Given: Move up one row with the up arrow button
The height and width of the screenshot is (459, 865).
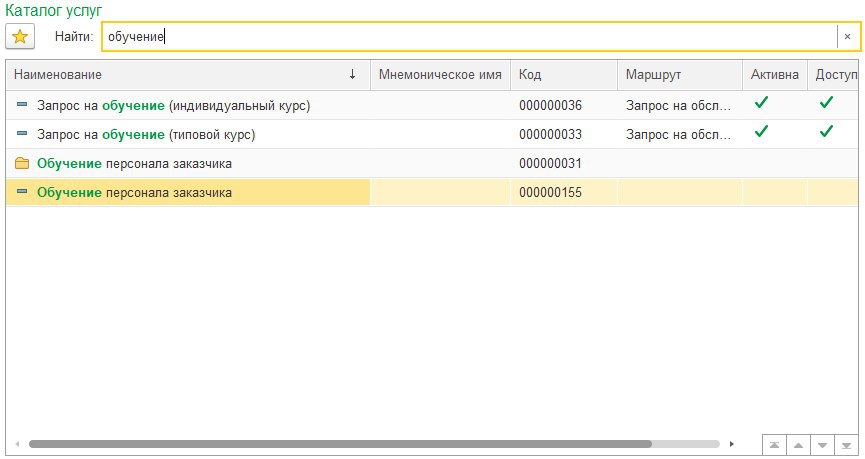Looking at the screenshot, I should pyautogui.click(x=798, y=445).
